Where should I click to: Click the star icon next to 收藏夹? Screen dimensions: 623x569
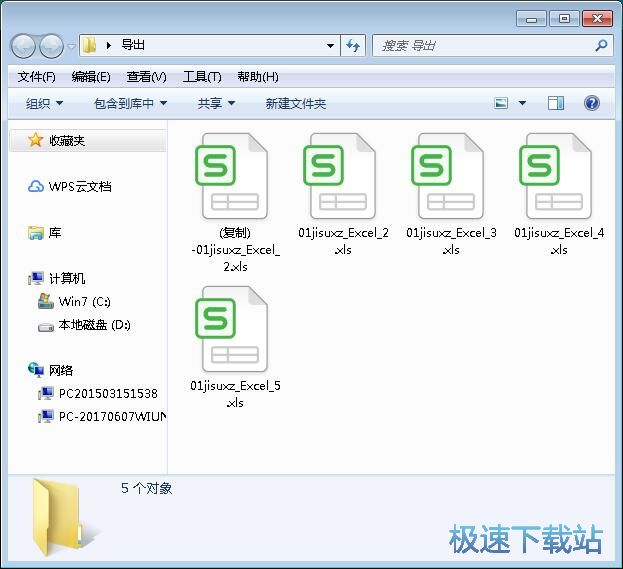tap(35, 140)
